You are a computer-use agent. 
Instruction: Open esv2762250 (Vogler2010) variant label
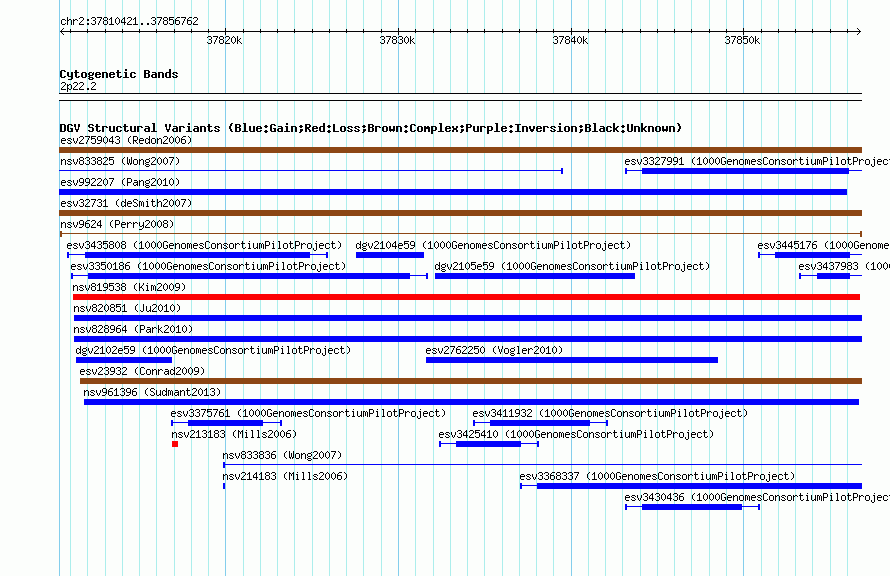(494, 350)
